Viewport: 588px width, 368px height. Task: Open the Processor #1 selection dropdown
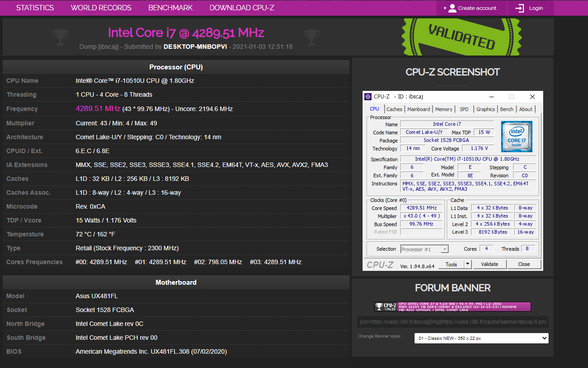click(424, 249)
